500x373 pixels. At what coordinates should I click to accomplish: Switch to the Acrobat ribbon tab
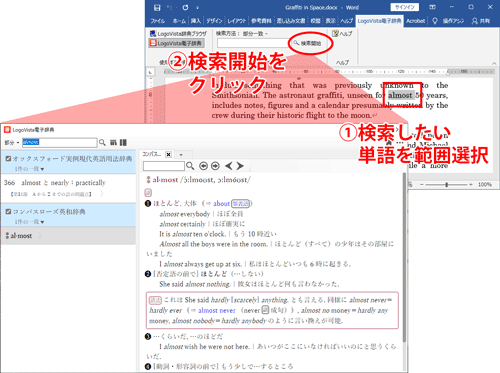tap(416, 21)
